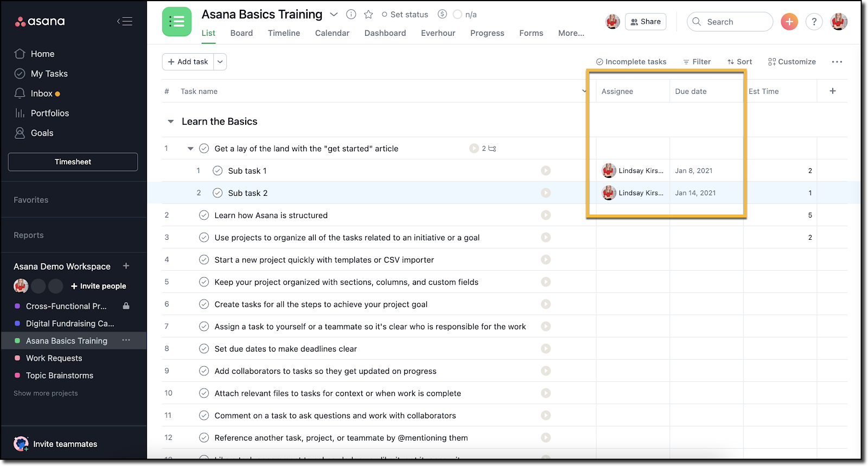Open the Everhour tab
Viewport: 868px width, 466px height.
[x=438, y=33]
